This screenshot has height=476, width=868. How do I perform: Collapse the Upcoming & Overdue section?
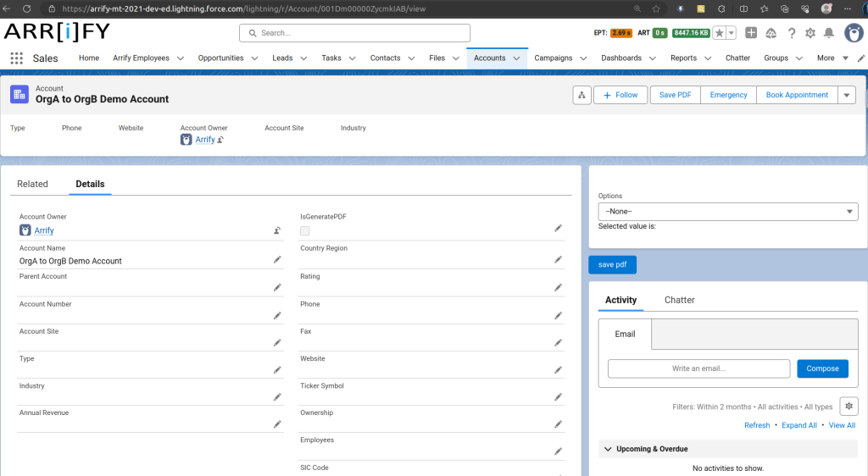(608, 449)
